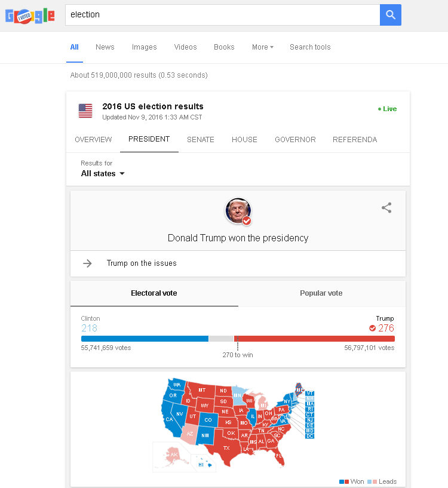
Task: Open Search tools options
Action: tap(310, 47)
